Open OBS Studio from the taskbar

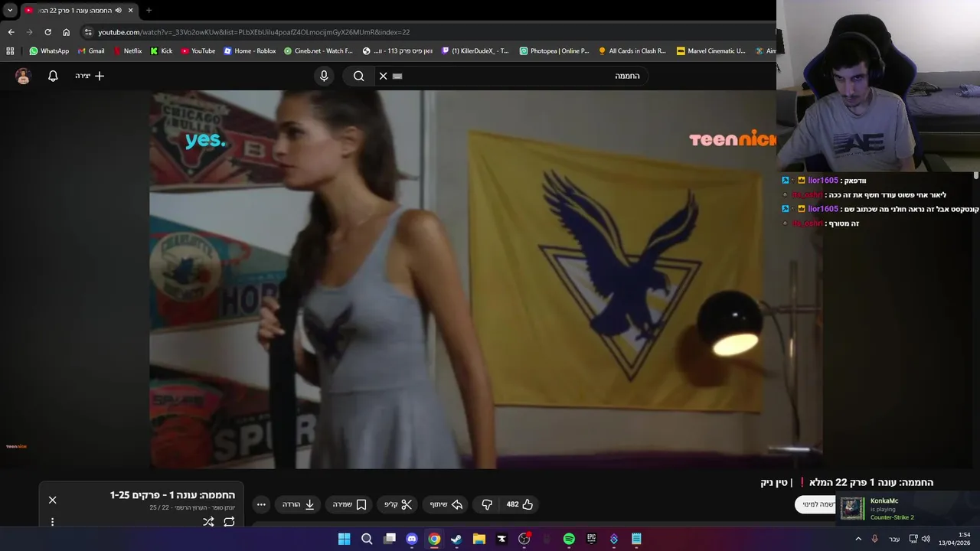coord(524,539)
